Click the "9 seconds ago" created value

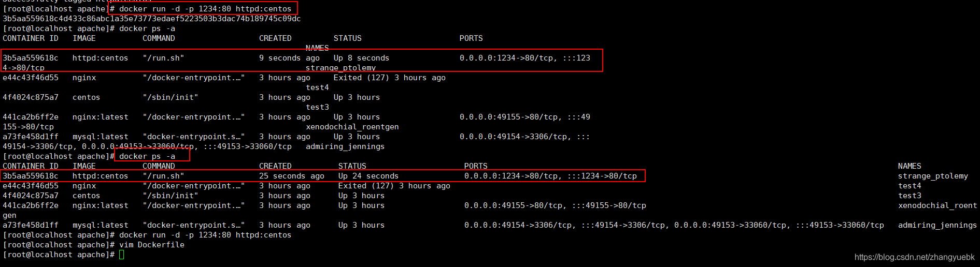click(x=289, y=58)
